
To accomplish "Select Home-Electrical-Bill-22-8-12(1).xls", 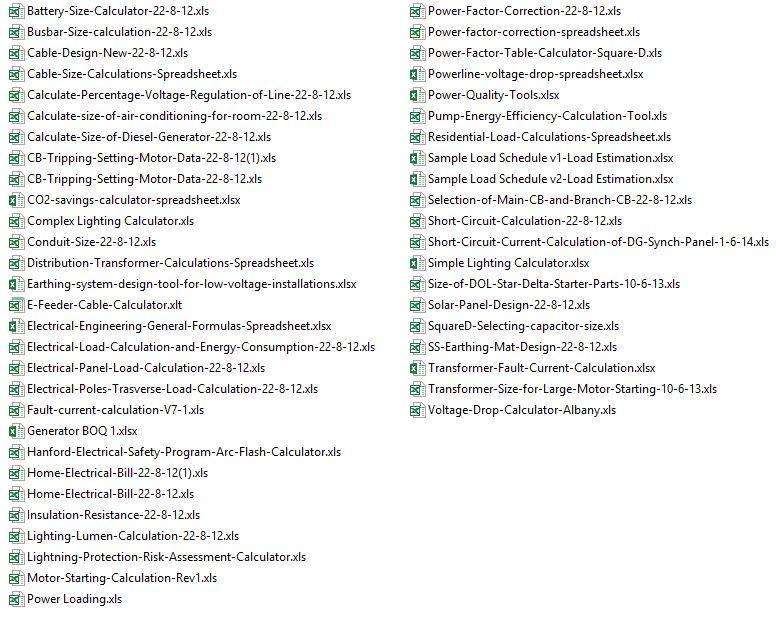I will 118,473.
